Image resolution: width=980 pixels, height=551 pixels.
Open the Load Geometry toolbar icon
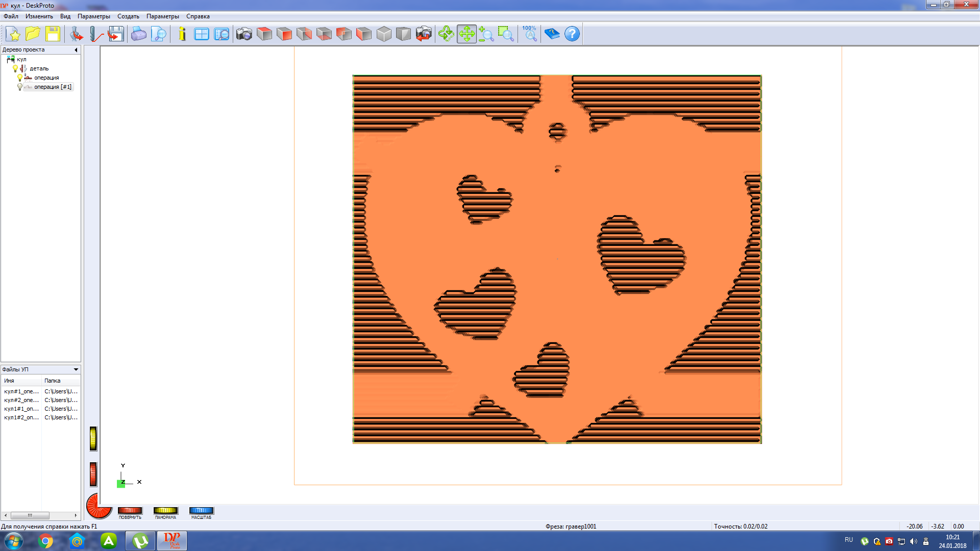point(77,34)
